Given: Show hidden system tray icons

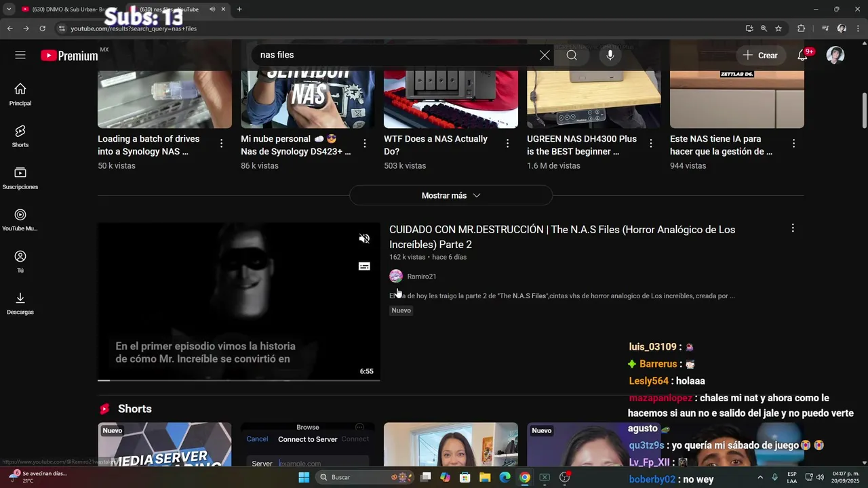Looking at the screenshot, I should pos(760,477).
